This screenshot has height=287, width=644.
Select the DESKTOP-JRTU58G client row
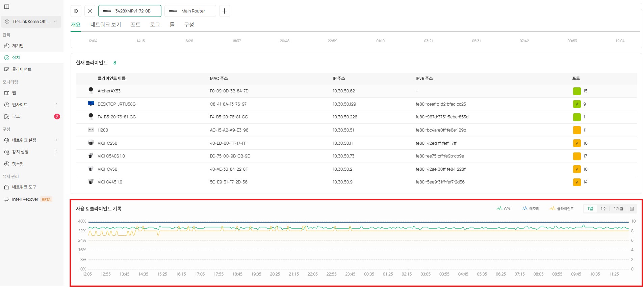click(117, 104)
